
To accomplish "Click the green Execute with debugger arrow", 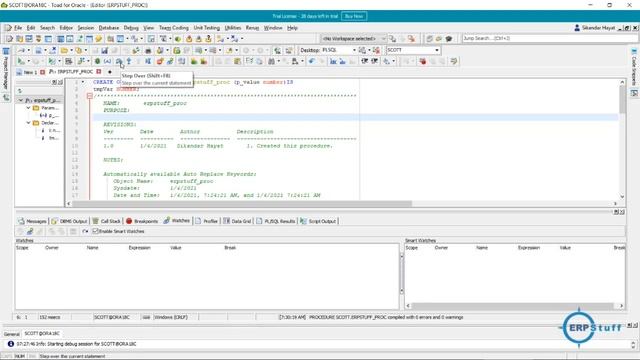I will click(20, 61).
